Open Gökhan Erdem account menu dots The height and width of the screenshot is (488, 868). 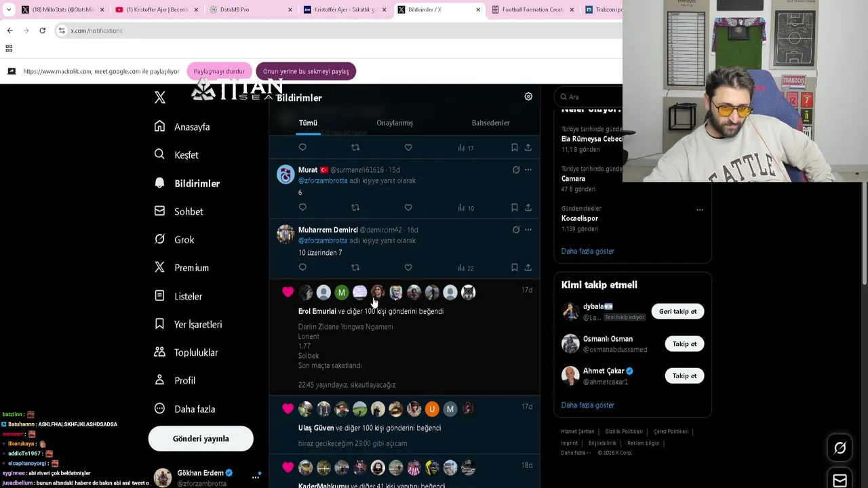tap(256, 477)
